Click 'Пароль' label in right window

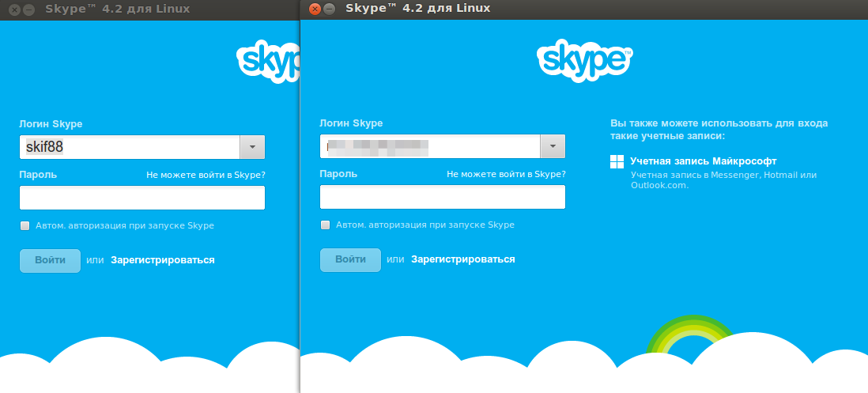(338, 174)
